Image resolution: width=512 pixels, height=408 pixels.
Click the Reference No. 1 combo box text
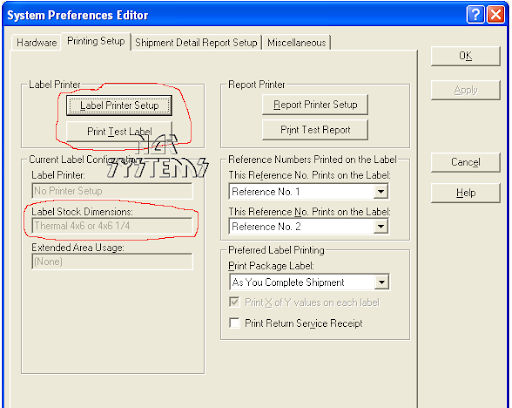click(266, 192)
